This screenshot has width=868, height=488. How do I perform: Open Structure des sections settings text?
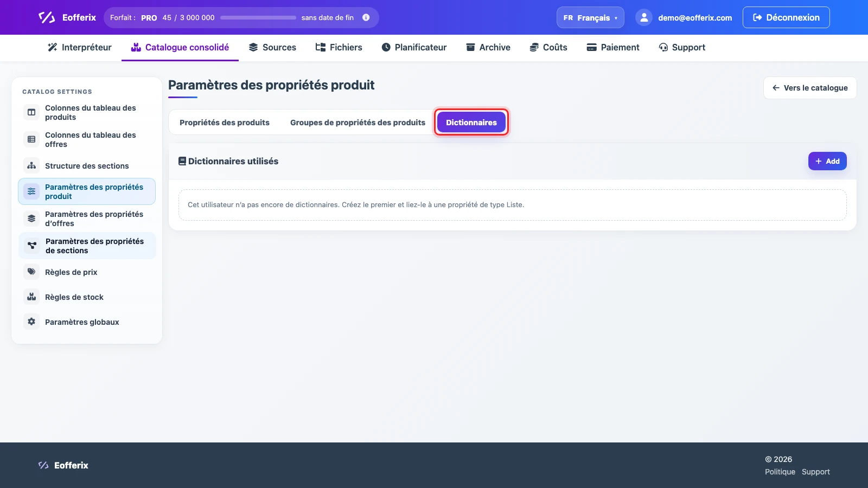coord(87,166)
